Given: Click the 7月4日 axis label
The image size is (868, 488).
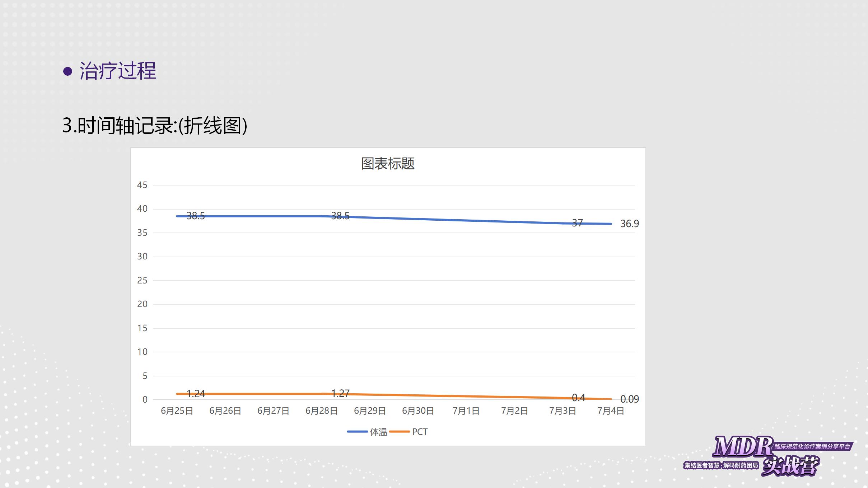Looking at the screenshot, I should tap(611, 411).
